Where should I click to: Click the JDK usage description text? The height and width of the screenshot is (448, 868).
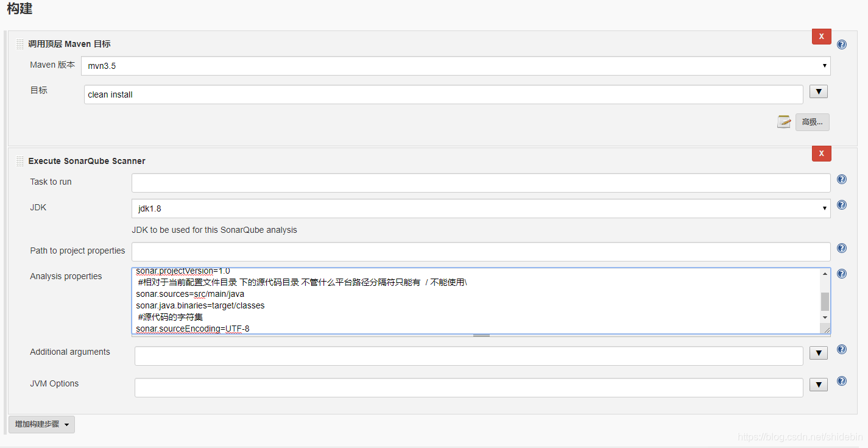[x=214, y=230]
